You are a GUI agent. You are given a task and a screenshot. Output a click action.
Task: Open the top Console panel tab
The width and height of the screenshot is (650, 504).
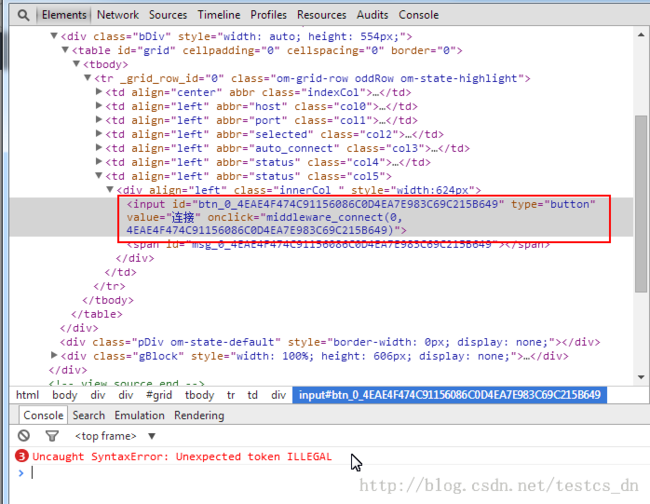point(418,15)
